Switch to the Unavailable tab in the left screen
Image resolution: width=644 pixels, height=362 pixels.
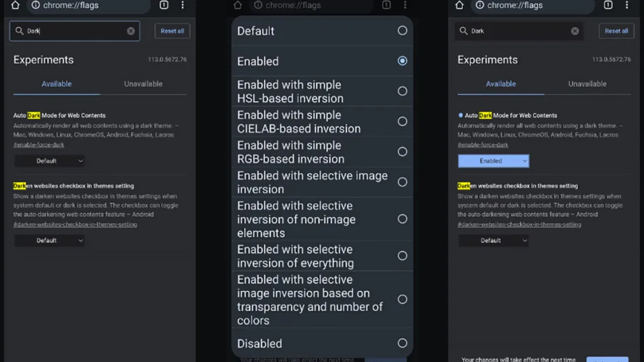pyautogui.click(x=143, y=84)
